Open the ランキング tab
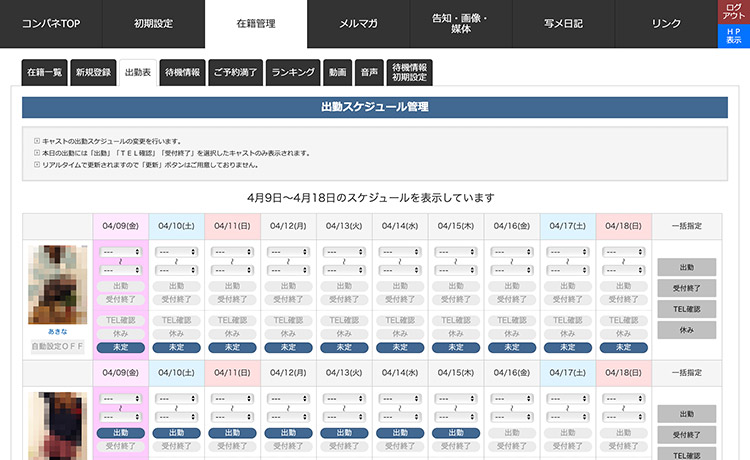 (293, 72)
